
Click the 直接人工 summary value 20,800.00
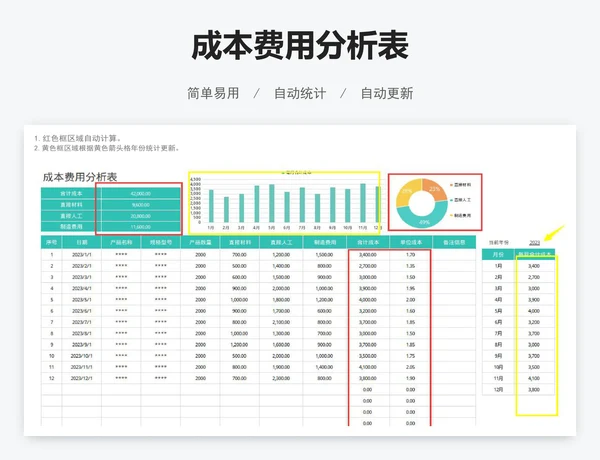point(140,216)
